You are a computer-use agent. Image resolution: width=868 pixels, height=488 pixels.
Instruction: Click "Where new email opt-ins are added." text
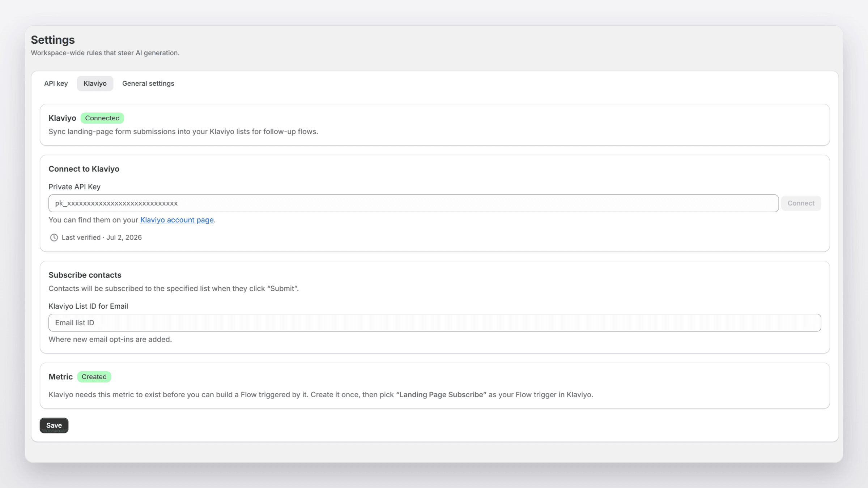[110, 339]
